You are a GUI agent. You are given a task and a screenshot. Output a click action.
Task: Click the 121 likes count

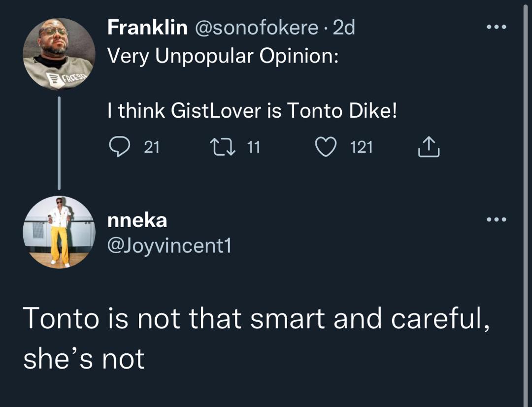(362, 147)
